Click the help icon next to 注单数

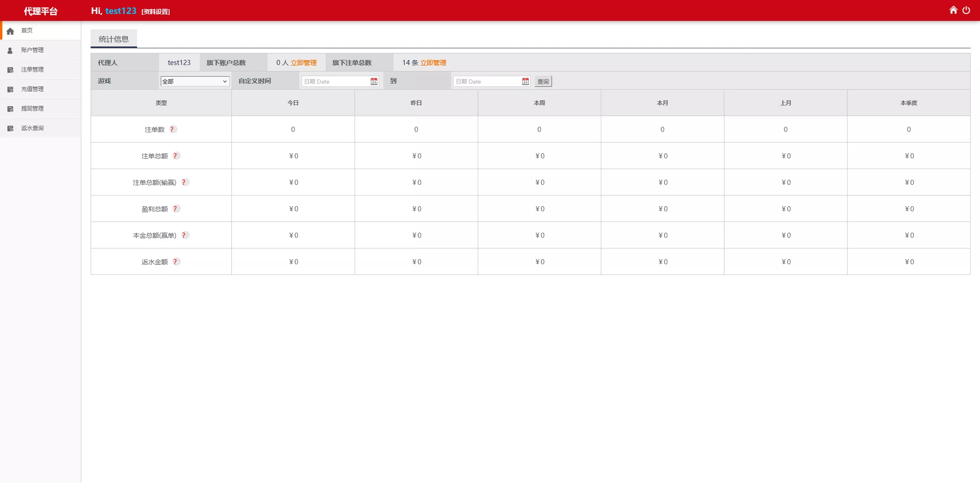[172, 130]
